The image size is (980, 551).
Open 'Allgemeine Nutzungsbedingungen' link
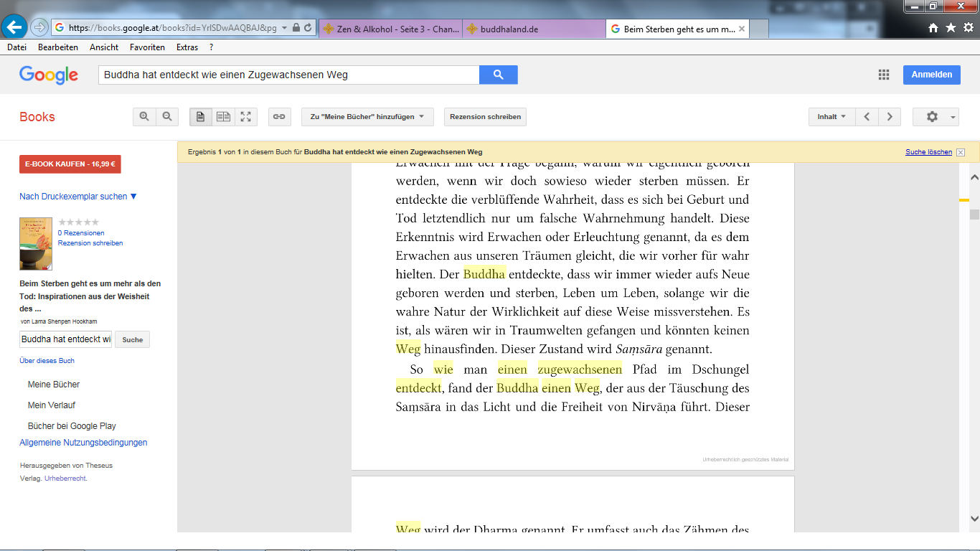tap(83, 443)
